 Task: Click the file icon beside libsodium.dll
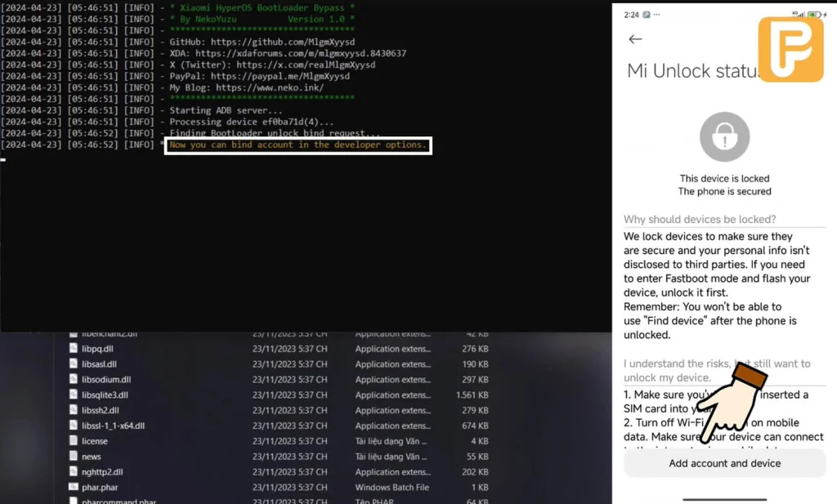coord(73,380)
